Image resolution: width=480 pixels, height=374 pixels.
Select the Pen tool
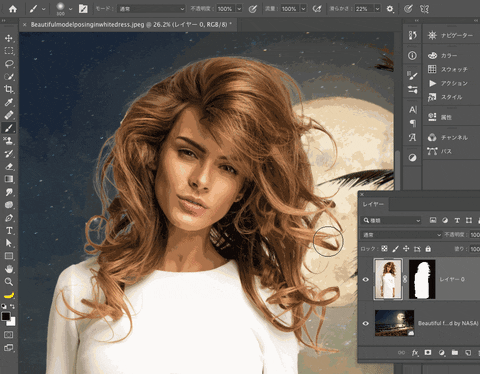[9, 218]
